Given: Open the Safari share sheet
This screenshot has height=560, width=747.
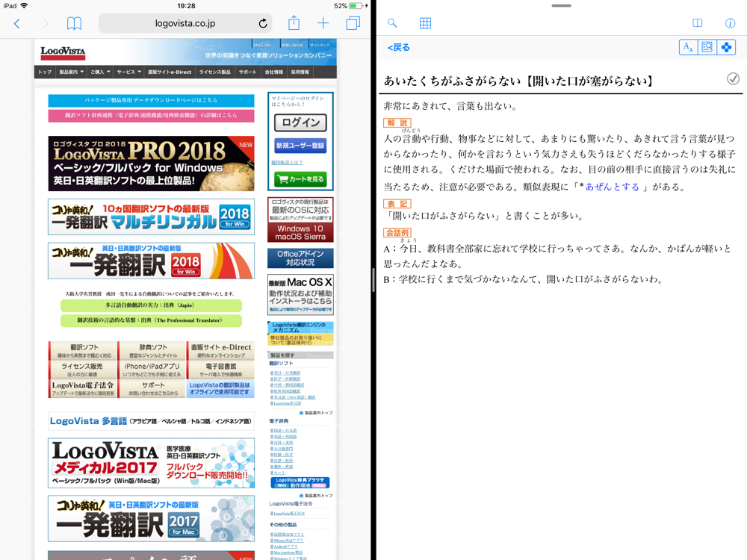Looking at the screenshot, I should (x=294, y=22).
